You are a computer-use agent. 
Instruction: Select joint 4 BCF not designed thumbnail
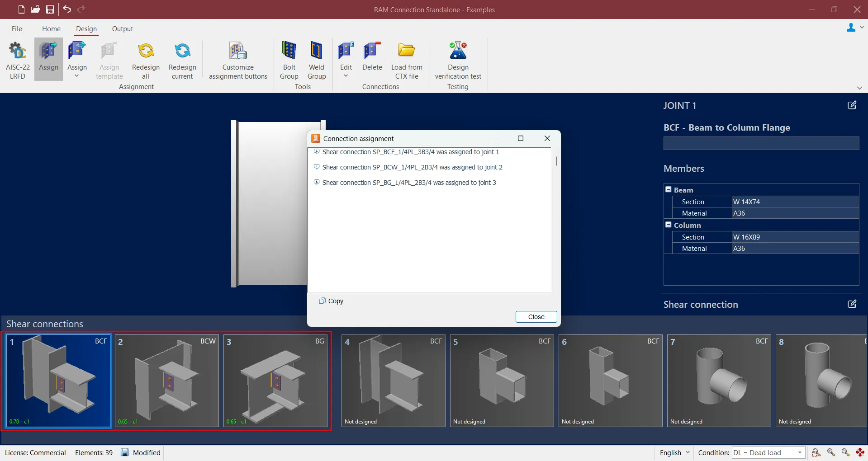(x=394, y=381)
